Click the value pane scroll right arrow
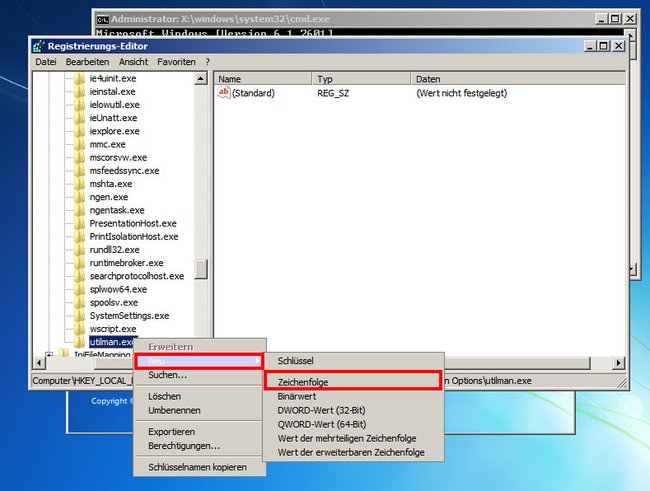Image resolution: width=650 pixels, height=491 pixels. (618, 363)
